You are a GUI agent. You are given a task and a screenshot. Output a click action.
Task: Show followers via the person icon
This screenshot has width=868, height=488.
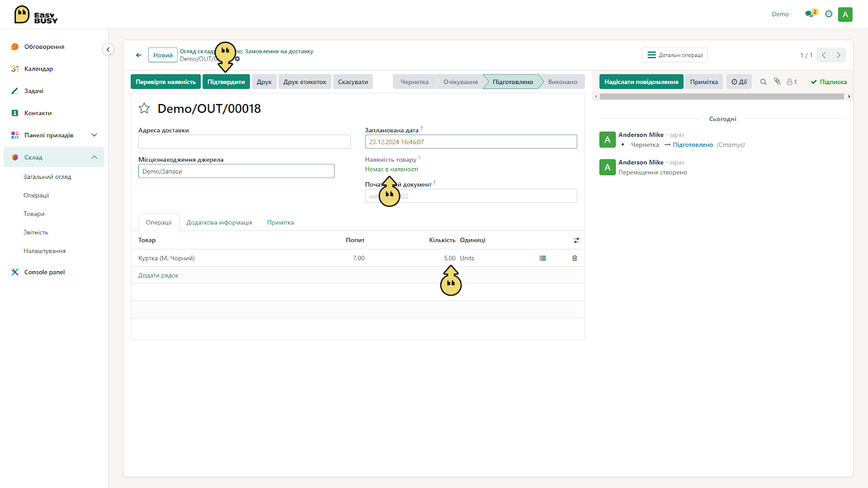[x=792, y=82]
